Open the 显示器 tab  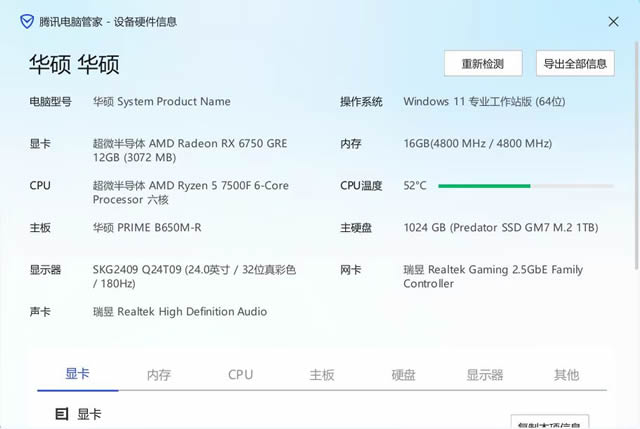[x=485, y=375]
